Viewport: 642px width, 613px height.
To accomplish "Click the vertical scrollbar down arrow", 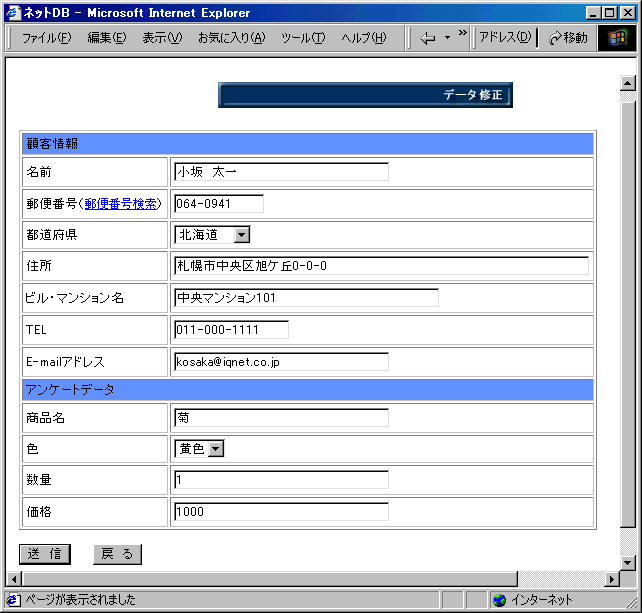I will 628,563.
